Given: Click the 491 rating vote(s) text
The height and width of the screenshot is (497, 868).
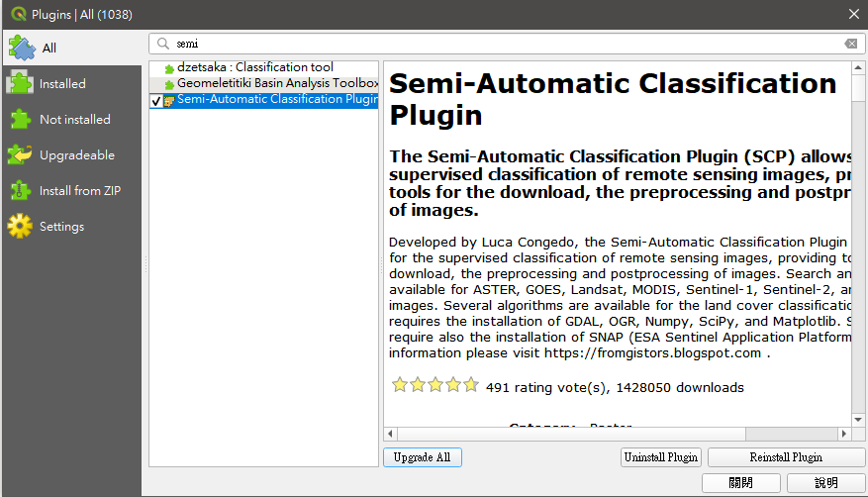Looking at the screenshot, I should click(546, 387).
